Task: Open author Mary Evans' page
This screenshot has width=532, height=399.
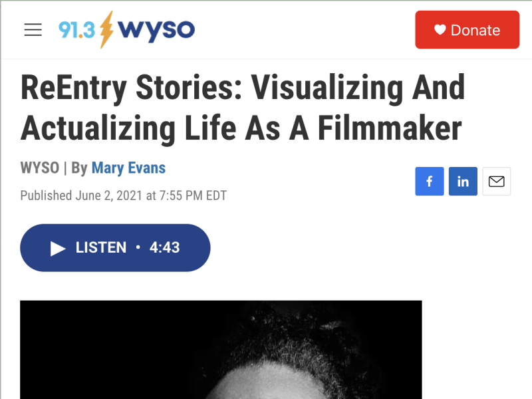Action: pos(128,168)
